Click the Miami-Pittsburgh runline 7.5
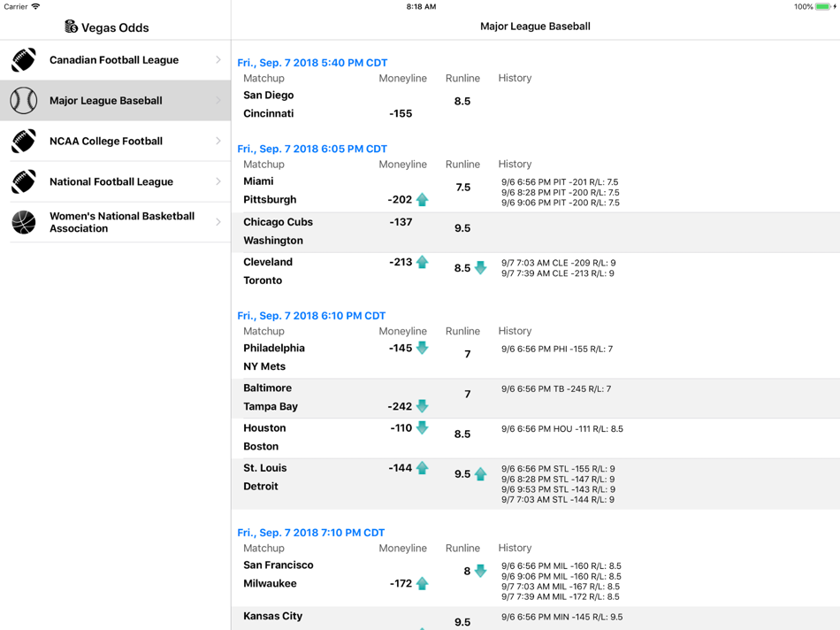840x630 pixels. [x=462, y=187]
